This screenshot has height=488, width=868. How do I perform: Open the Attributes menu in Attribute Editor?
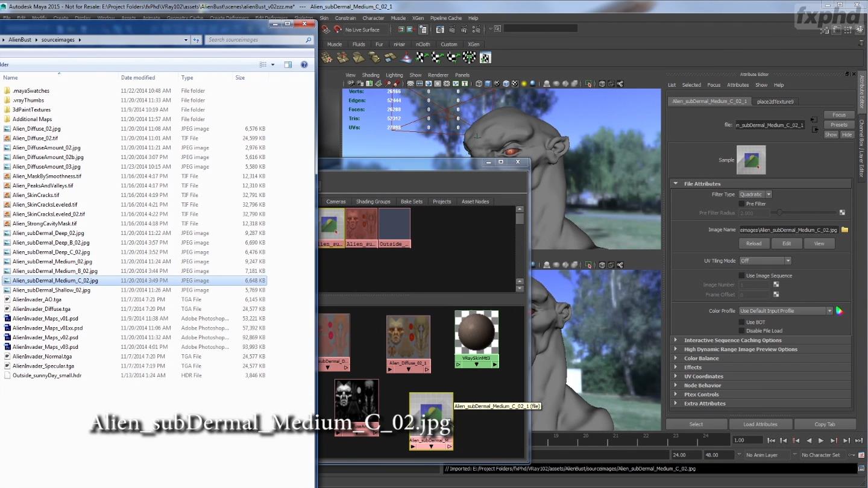pos(738,85)
